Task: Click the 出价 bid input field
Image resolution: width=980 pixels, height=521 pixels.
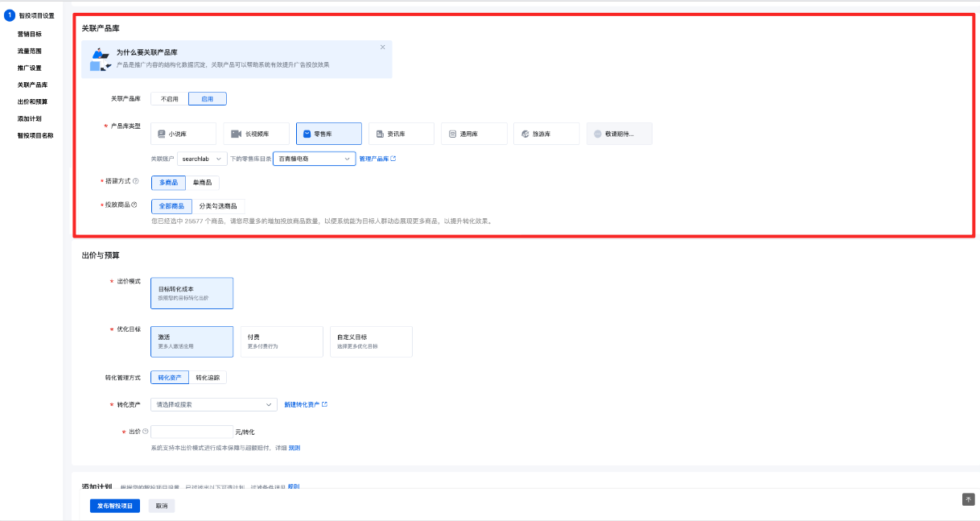Action: [192, 432]
